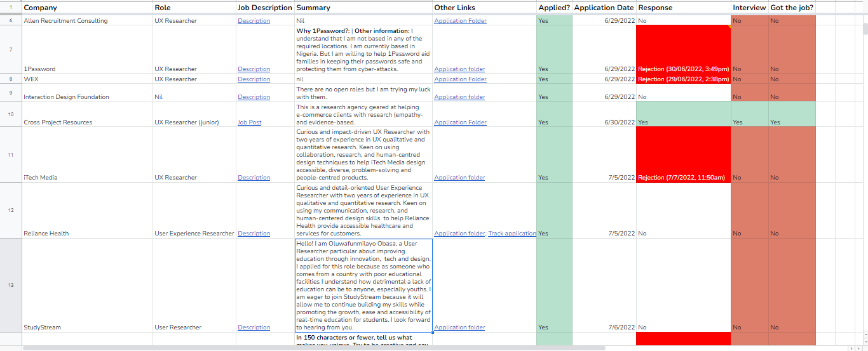This screenshot has height=351, width=868.
Task: Select the Role column header cell
Action: tap(194, 8)
